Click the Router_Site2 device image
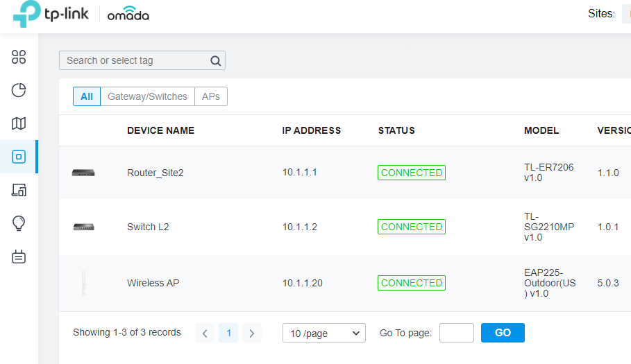This screenshot has height=364, width=631. [83, 173]
